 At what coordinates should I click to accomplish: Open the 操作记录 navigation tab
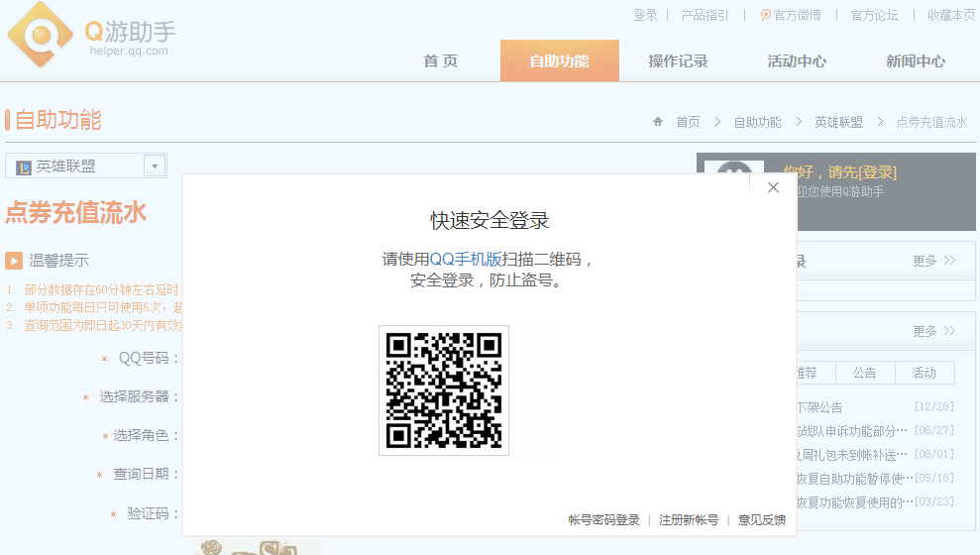coord(678,60)
